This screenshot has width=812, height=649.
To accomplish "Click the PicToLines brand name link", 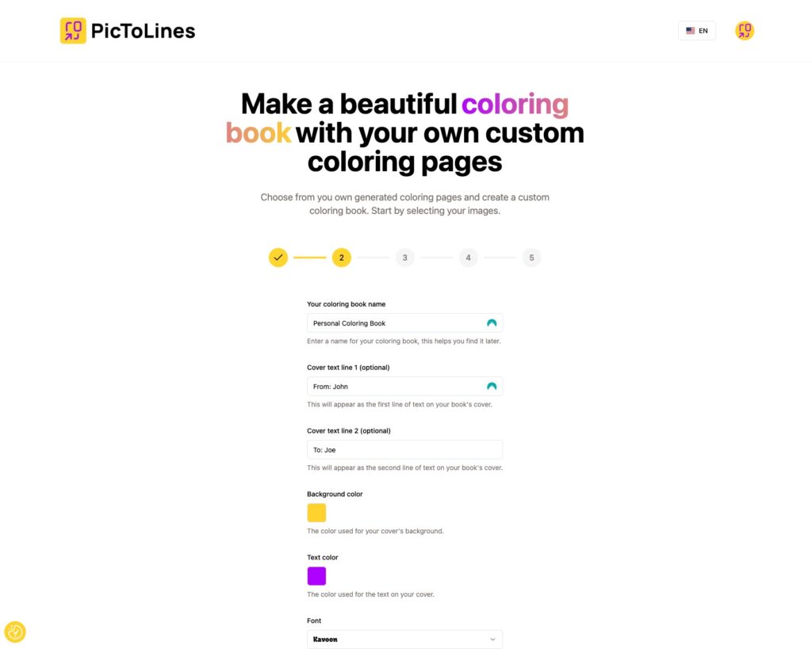I will pyautogui.click(x=143, y=31).
